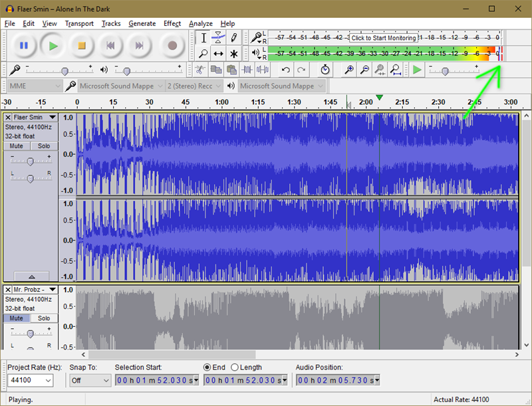Pause playback with the Pause button
The image size is (532, 406).
[23, 45]
